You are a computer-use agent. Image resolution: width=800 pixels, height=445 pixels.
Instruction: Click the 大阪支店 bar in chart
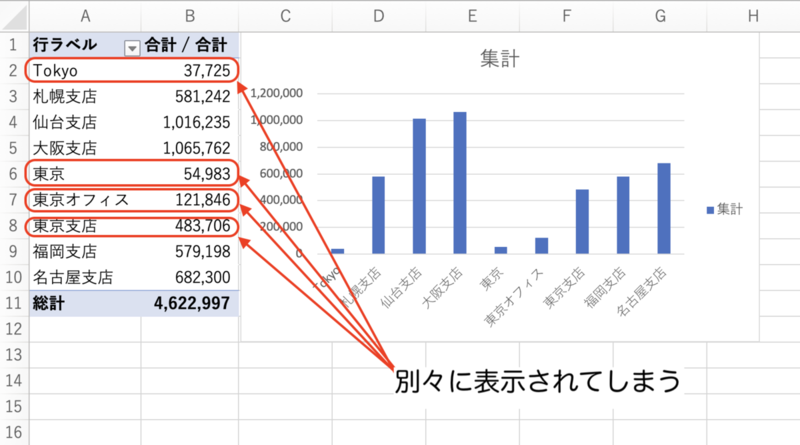click(x=460, y=183)
